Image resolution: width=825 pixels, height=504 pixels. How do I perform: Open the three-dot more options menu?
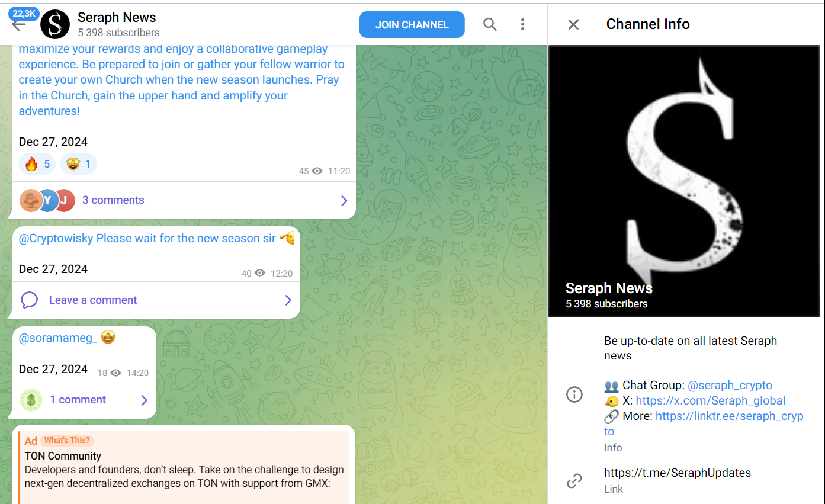[522, 24]
